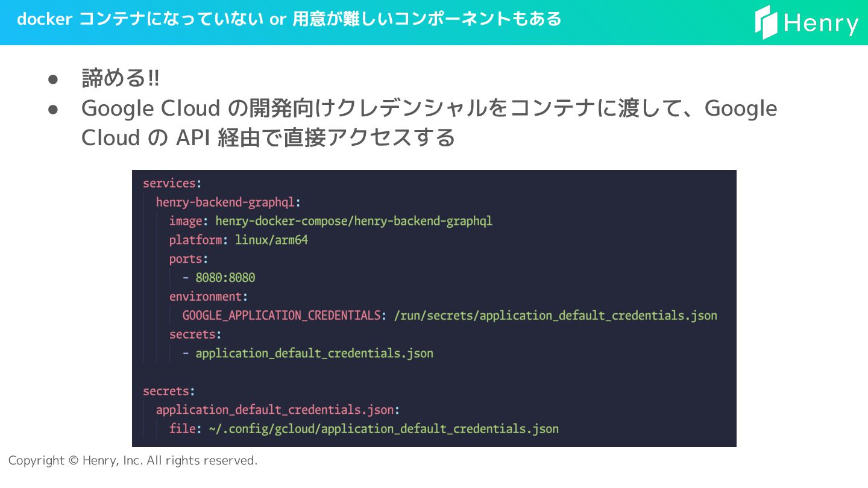Click the value 'linux/arm64'
This screenshot has width=868, height=488.
[x=271, y=240]
